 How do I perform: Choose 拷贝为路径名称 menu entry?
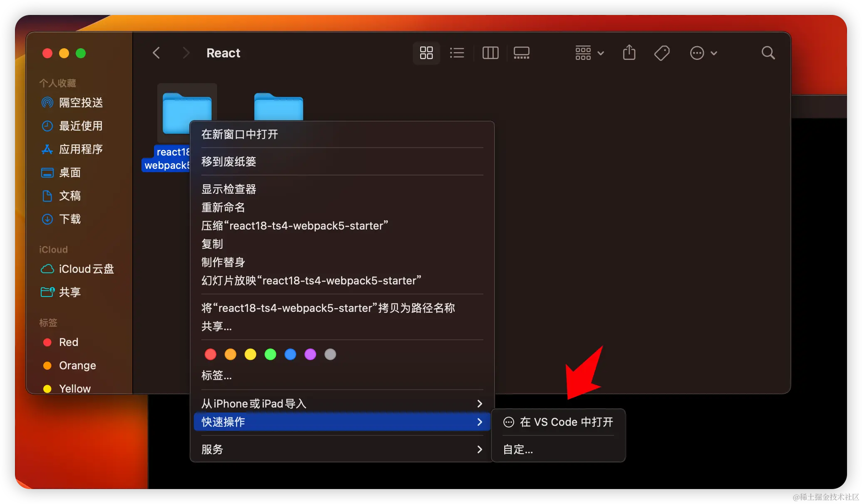point(342,308)
